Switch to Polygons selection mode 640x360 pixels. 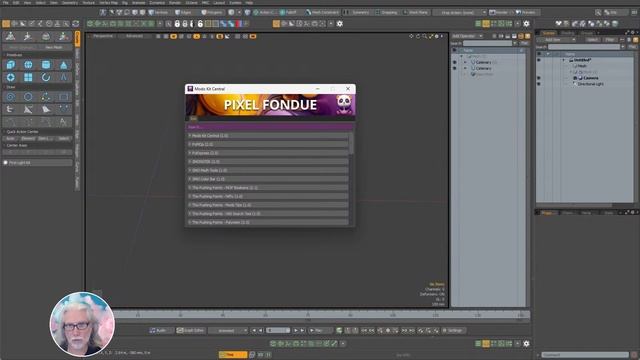click(211, 13)
